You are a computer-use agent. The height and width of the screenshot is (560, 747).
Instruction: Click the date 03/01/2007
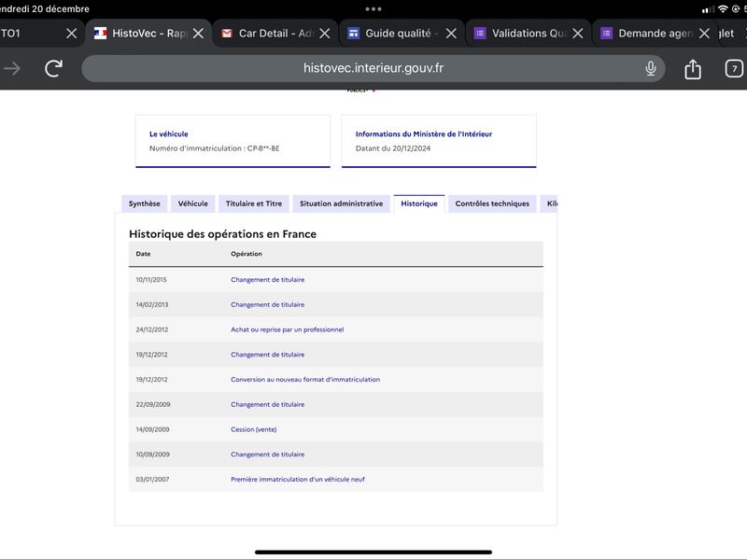(x=152, y=480)
